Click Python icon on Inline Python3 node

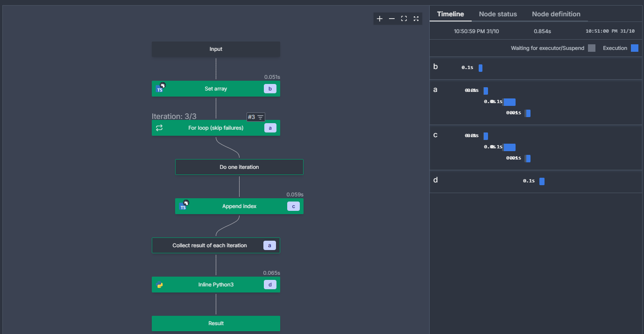[160, 285]
